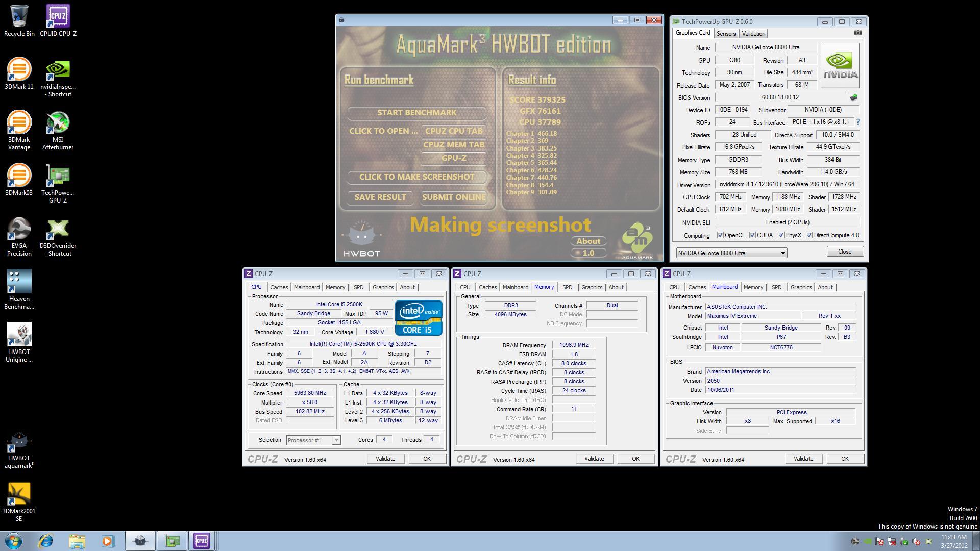Click About button in AquaMark

click(x=589, y=241)
